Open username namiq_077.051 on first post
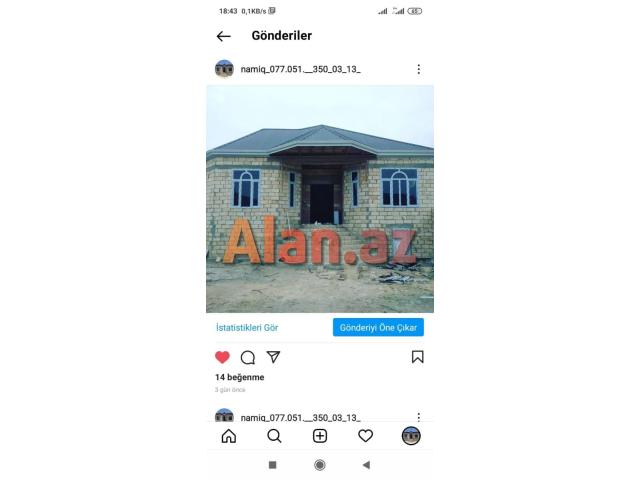 [x=300, y=69]
